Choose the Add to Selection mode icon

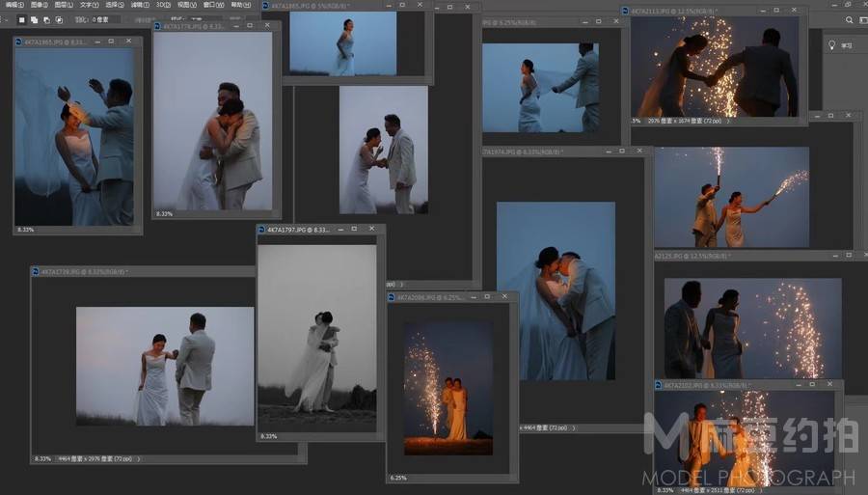(35, 20)
